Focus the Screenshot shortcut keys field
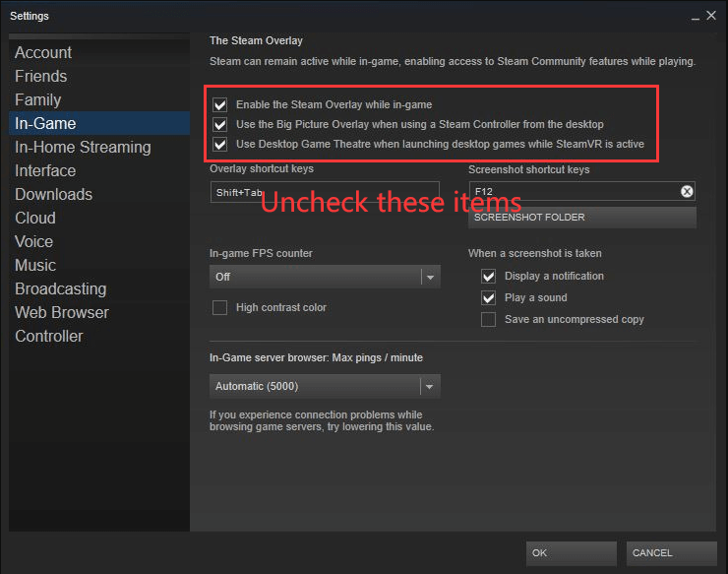 point(581,191)
